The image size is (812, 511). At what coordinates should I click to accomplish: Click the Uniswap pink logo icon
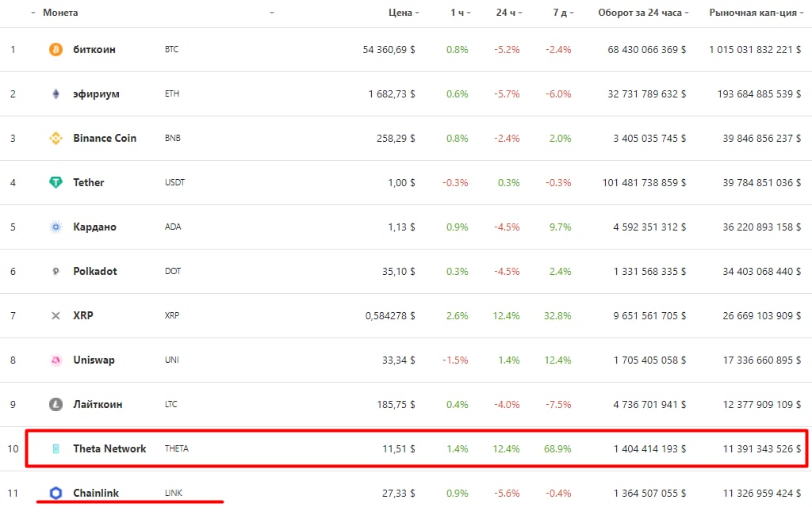(x=56, y=360)
